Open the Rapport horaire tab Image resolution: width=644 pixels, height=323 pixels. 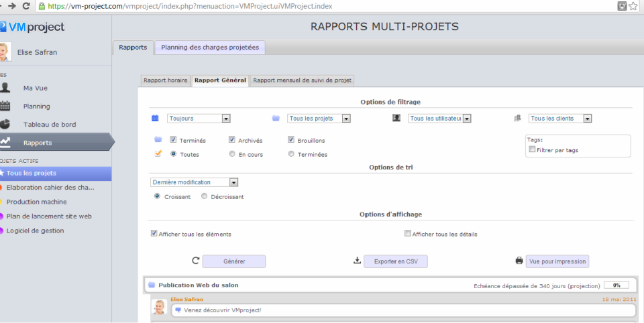(x=166, y=80)
